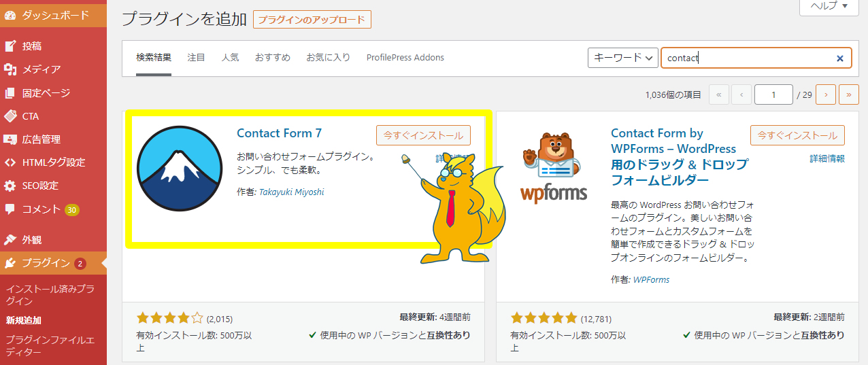The width and height of the screenshot is (868, 365).
Task: Switch to the 人気 tab
Action: point(230,58)
